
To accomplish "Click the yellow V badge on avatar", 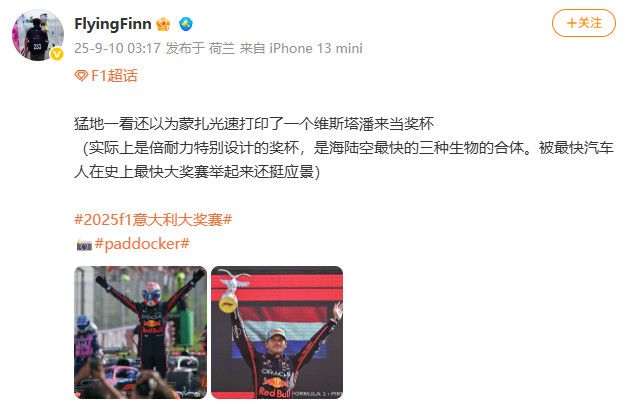I will [x=57, y=54].
